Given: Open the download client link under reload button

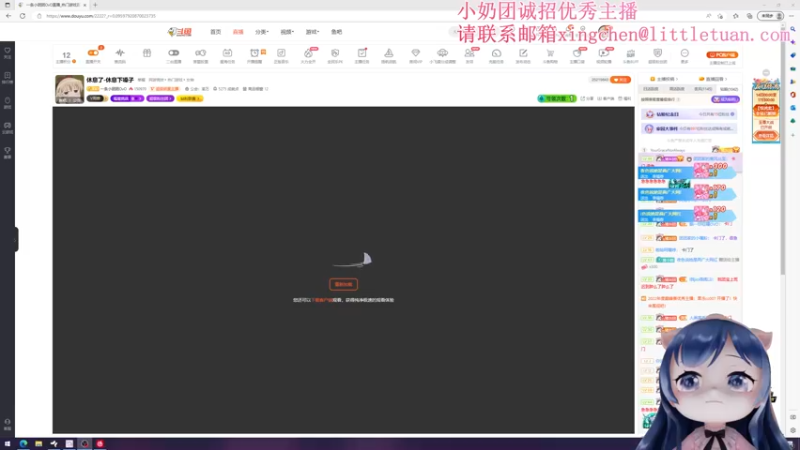Looking at the screenshot, I should (x=323, y=300).
